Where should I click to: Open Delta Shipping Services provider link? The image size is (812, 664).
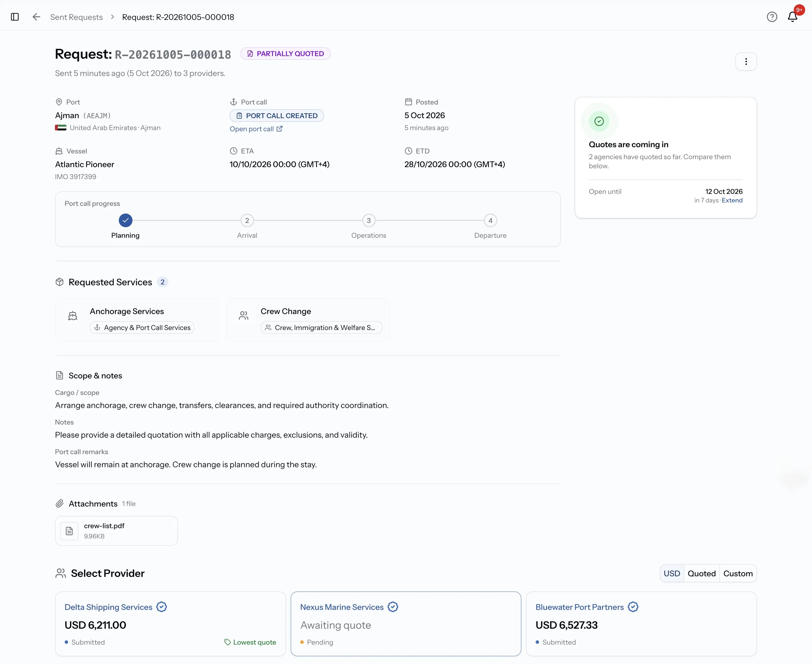point(108,607)
